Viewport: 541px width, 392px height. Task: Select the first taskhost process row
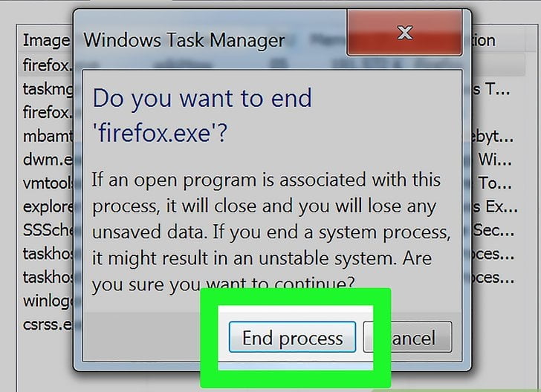[x=48, y=253]
